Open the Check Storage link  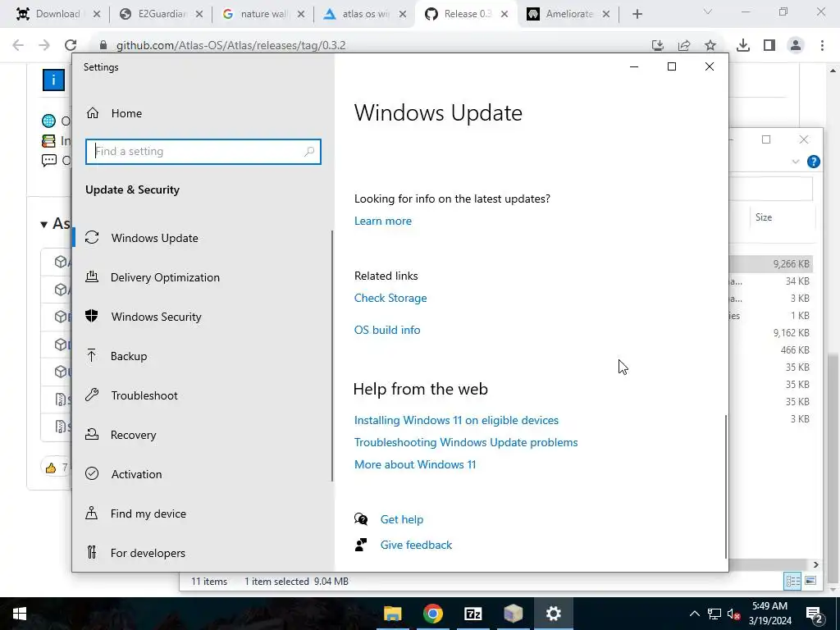[x=390, y=298]
